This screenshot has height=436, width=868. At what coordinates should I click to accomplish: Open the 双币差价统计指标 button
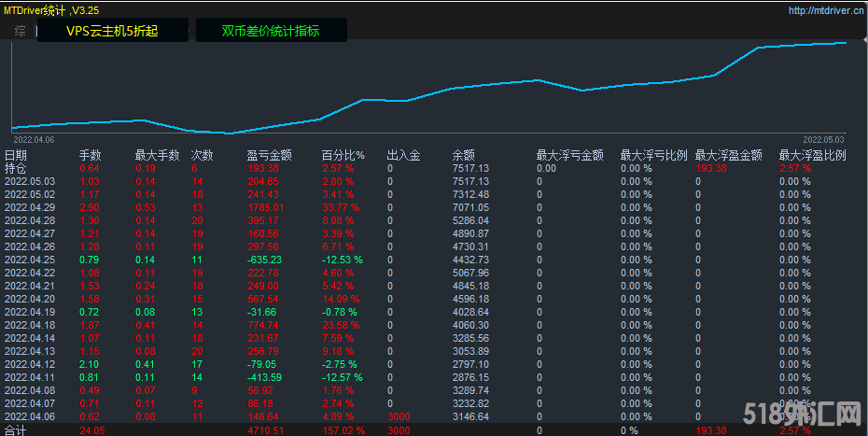pos(271,31)
